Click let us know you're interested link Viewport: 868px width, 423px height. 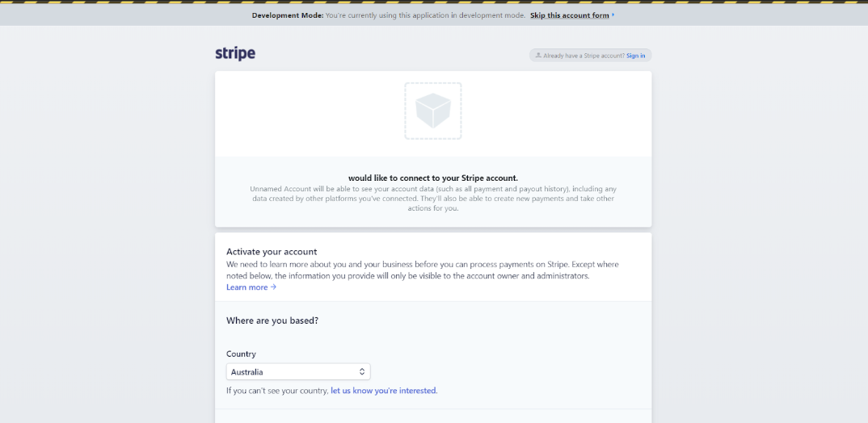click(384, 391)
